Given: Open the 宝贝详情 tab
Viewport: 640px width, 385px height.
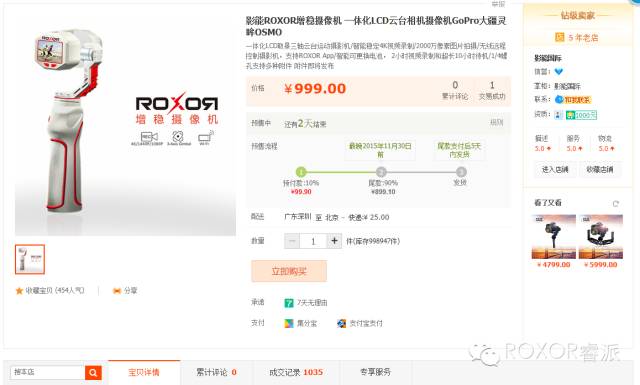Looking at the screenshot, I should (144, 372).
